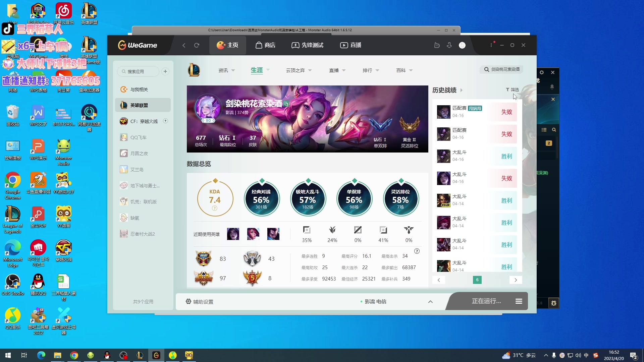Switch to the 商店 tab
Image resolution: width=644 pixels, height=362 pixels.
tap(265, 45)
